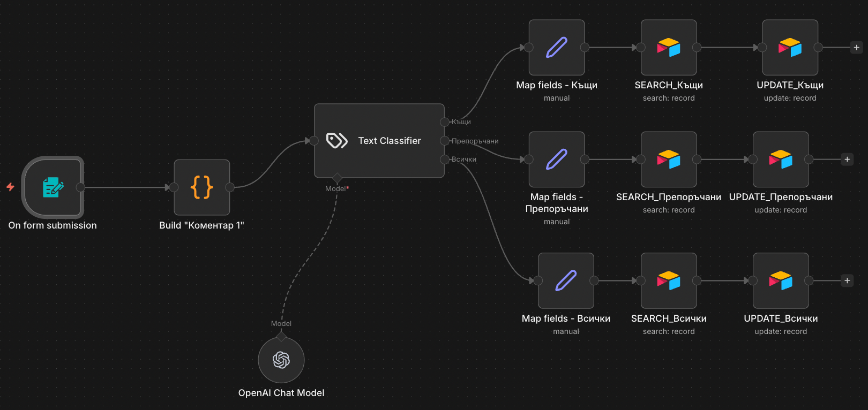This screenshot has width=868, height=410.
Task: Open the Build "Коментар 1" code node
Action: pos(202,187)
